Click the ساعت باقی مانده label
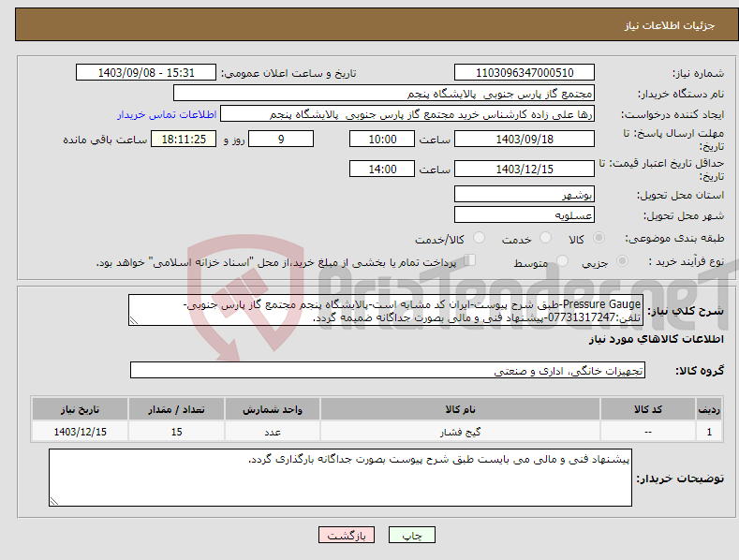 [x=105, y=140]
